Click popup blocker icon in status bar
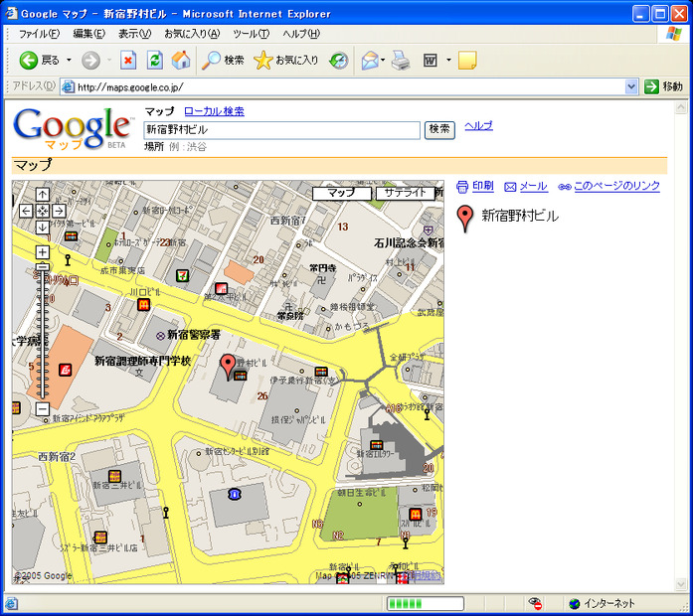 [535, 603]
